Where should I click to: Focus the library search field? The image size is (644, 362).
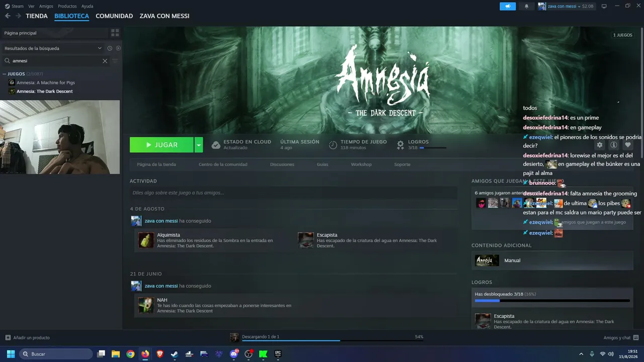tap(55, 61)
